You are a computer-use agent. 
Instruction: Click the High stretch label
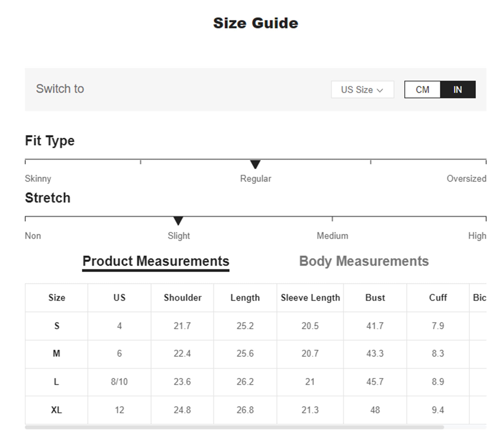tap(477, 236)
